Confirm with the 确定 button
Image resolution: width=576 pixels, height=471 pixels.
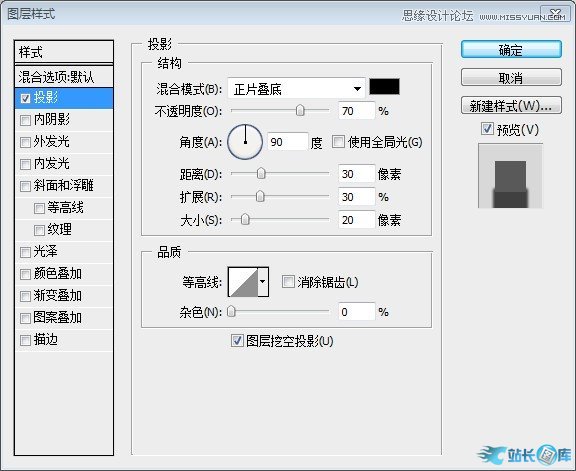pyautogui.click(x=511, y=49)
